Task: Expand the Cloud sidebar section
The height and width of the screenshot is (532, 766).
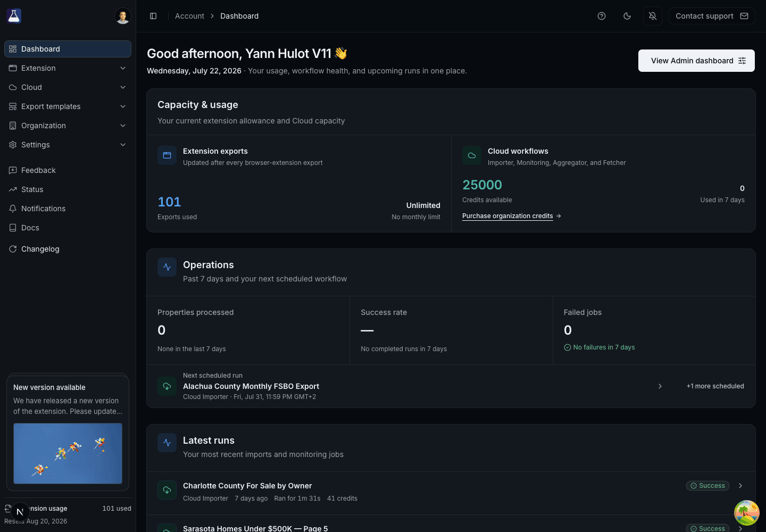Action: pyautogui.click(x=68, y=87)
